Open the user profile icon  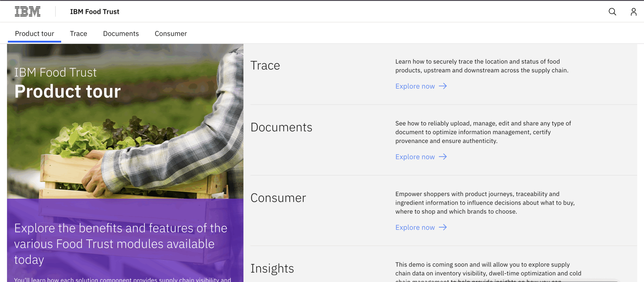coord(633,12)
